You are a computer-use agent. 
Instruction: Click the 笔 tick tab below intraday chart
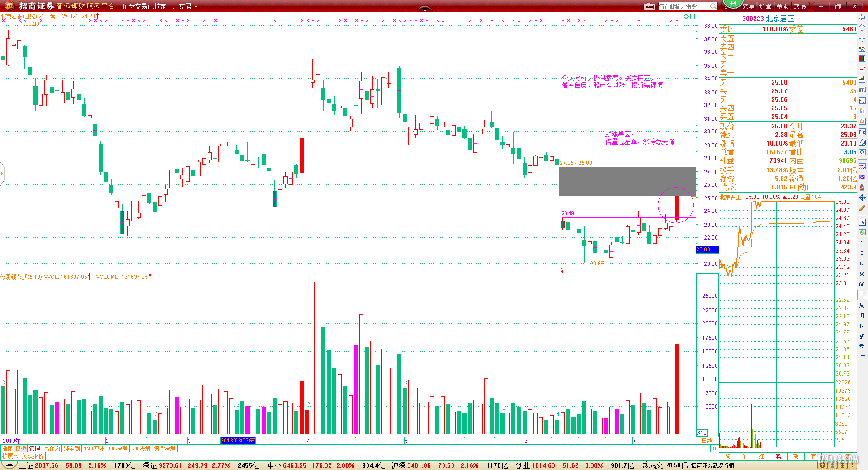click(727, 456)
